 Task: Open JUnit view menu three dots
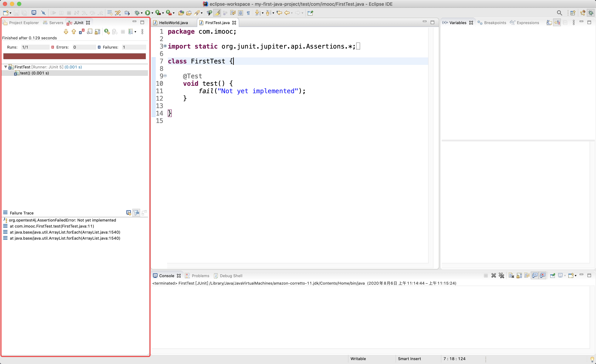pyautogui.click(x=142, y=32)
